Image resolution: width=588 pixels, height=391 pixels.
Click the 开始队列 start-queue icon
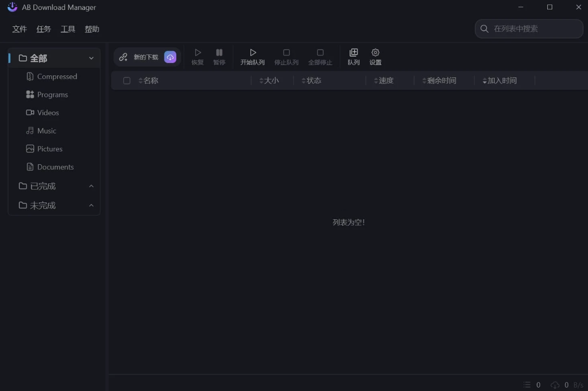click(252, 56)
